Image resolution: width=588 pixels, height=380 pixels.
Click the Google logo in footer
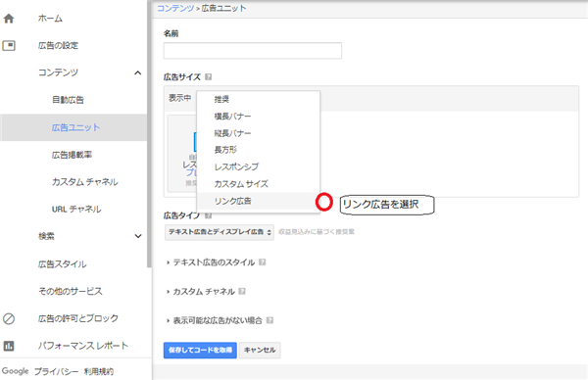15,371
